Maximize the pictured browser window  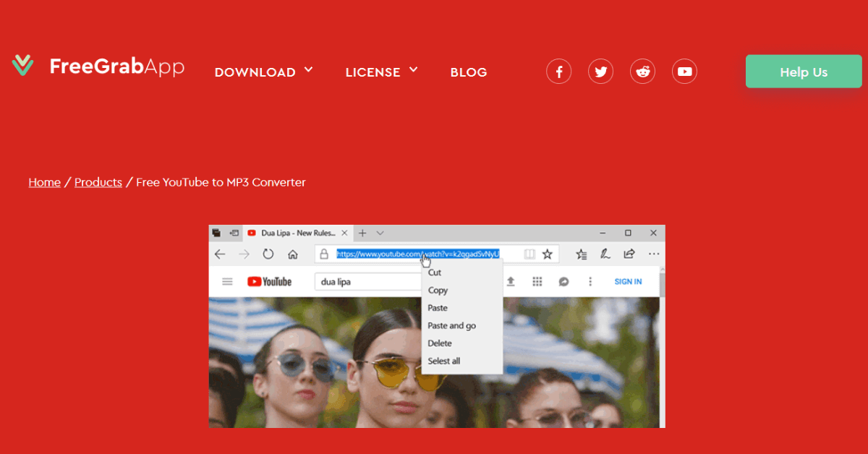point(628,233)
